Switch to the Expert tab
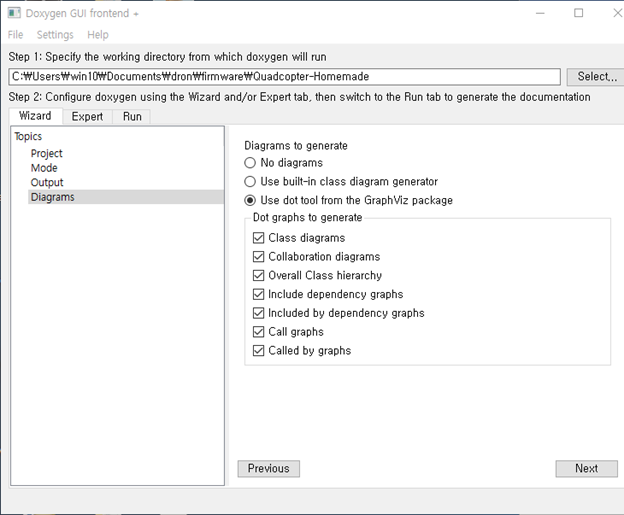 [x=87, y=117]
